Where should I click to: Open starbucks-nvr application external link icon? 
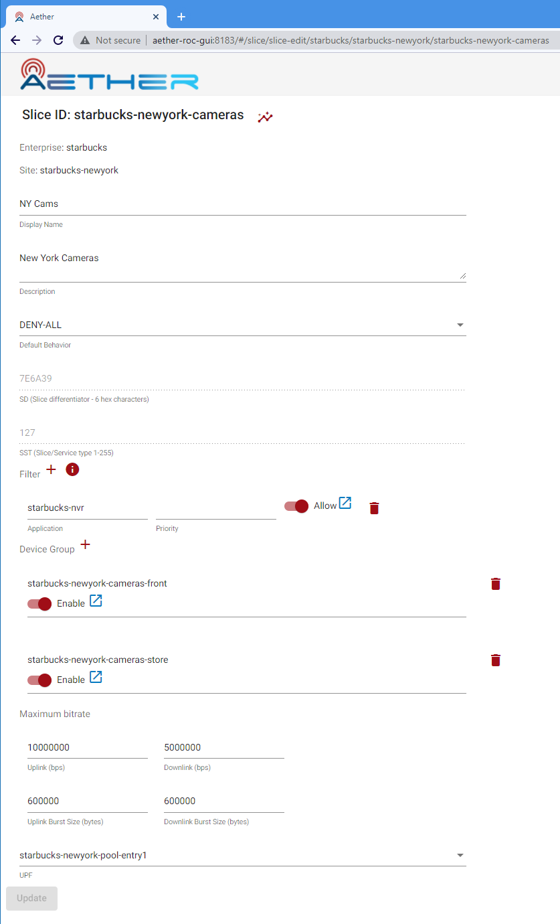click(x=345, y=504)
